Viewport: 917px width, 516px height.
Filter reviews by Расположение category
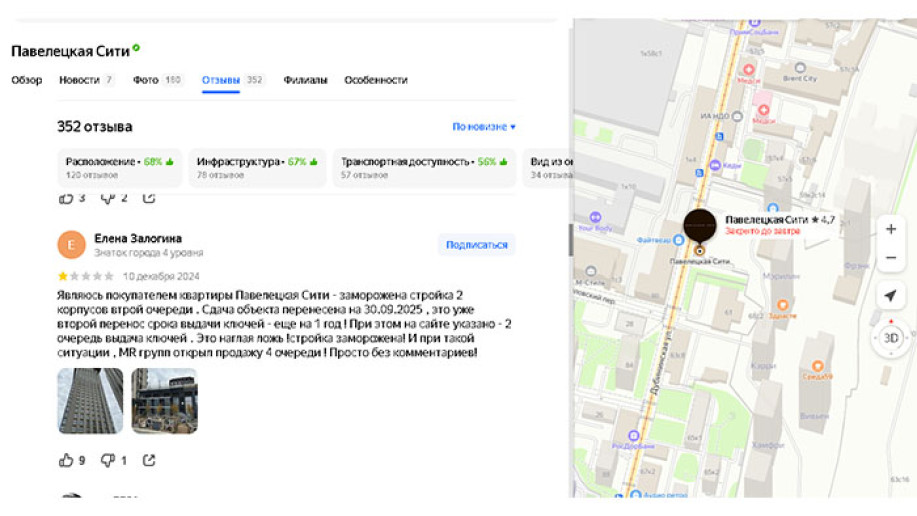click(119, 167)
